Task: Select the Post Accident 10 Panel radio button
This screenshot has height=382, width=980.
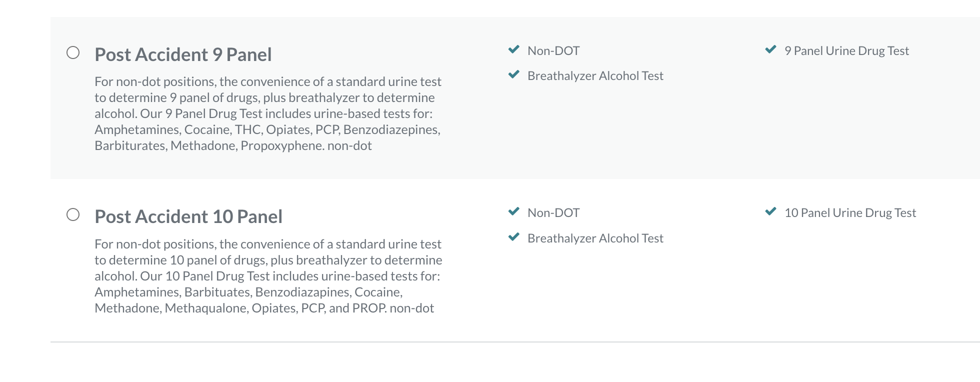Action: click(73, 214)
